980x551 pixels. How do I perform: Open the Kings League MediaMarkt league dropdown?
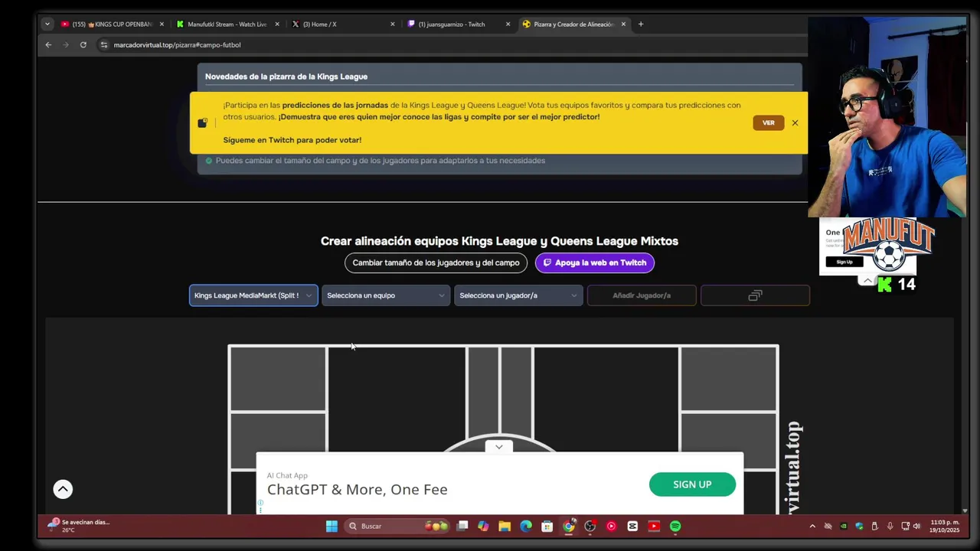coord(253,295)
